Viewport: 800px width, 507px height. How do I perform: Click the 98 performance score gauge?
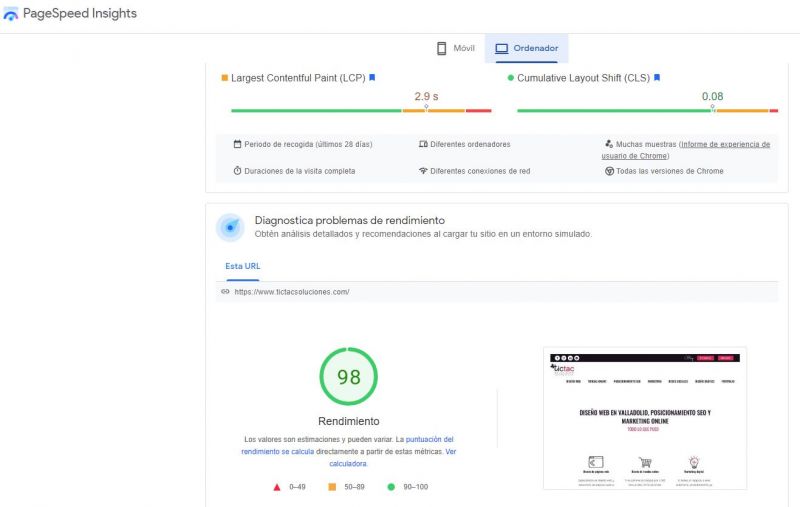348,377
